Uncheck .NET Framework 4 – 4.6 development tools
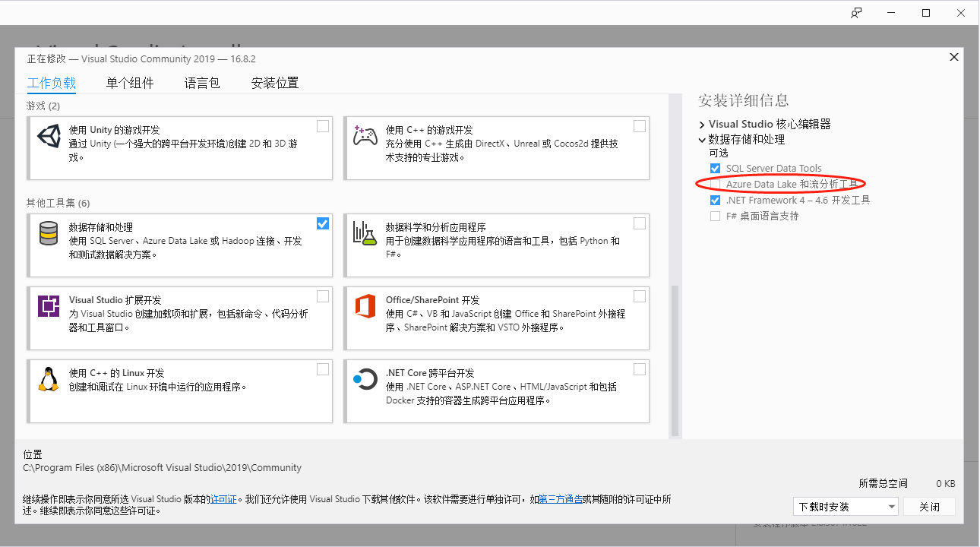Image resolution: width=980 pixels, height=547 pixels. point(715,201)
